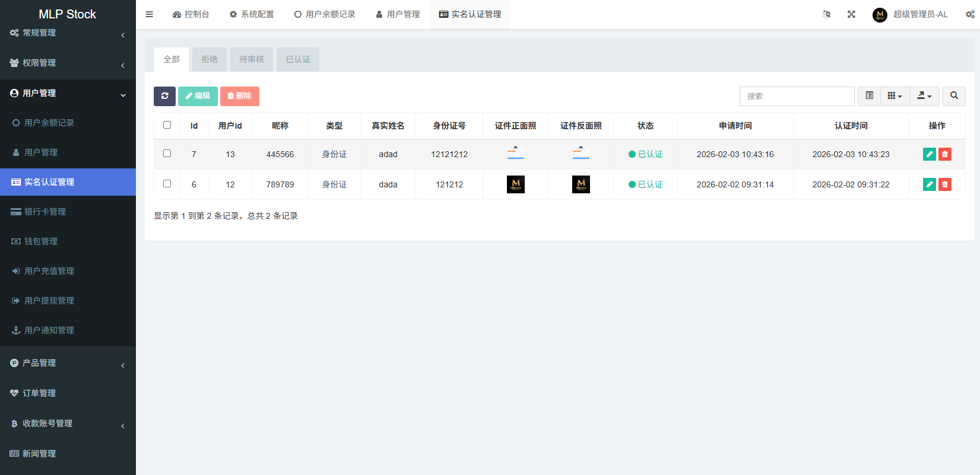Toggle fullscreen mode icon in header
This screenshot has height=475, width=980.
851,14
